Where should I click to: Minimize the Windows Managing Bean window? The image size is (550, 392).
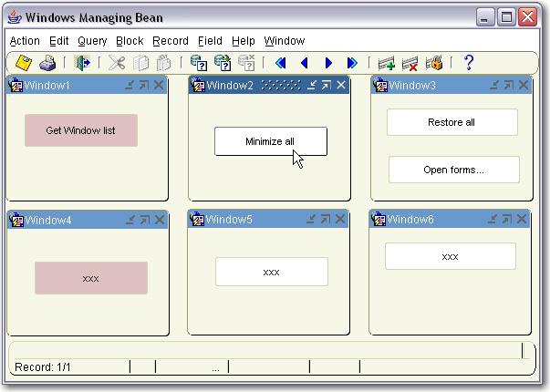point(485,16)
